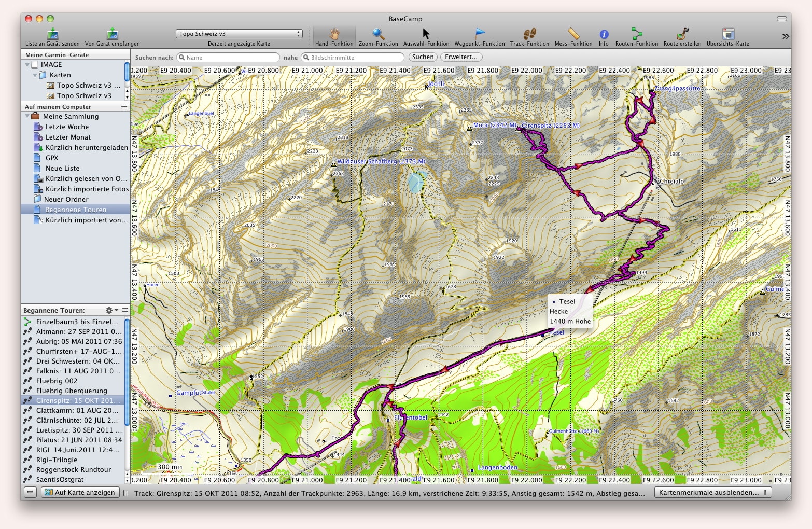Click Kartenmerkmale ausblenden... button
The image size is (812, 529).
[713, 492]
